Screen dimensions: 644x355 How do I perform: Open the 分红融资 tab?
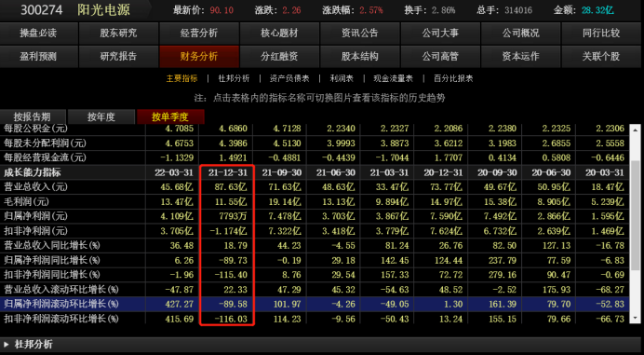pyautogui.click(x=279, y=56)
